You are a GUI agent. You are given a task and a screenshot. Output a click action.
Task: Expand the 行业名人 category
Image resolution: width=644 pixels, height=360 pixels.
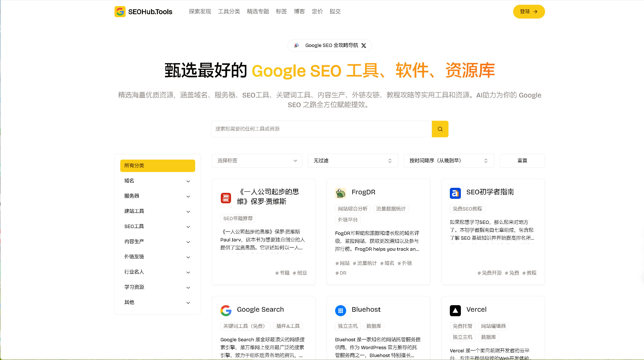[x=158, y=272]
